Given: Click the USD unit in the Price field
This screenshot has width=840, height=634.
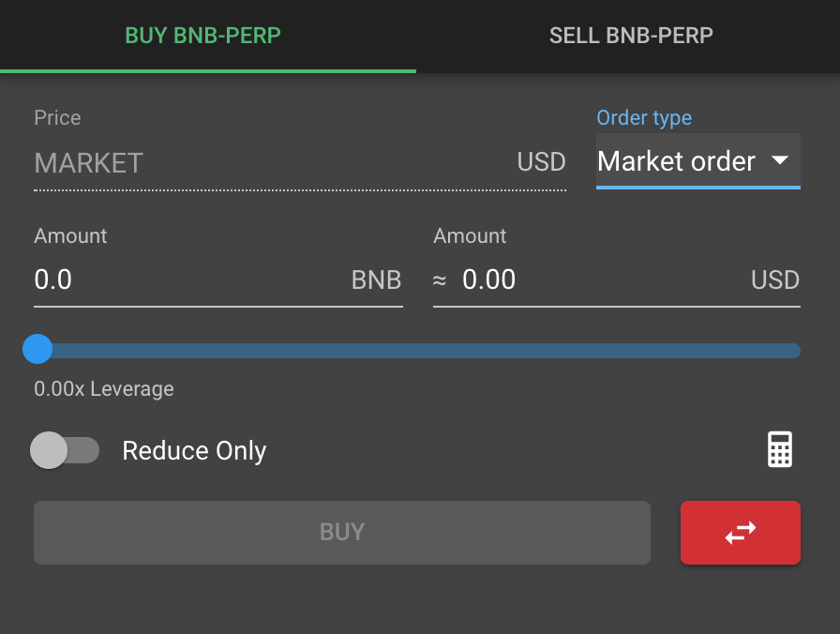Looking at the screenshot, I should click(541, 162).
